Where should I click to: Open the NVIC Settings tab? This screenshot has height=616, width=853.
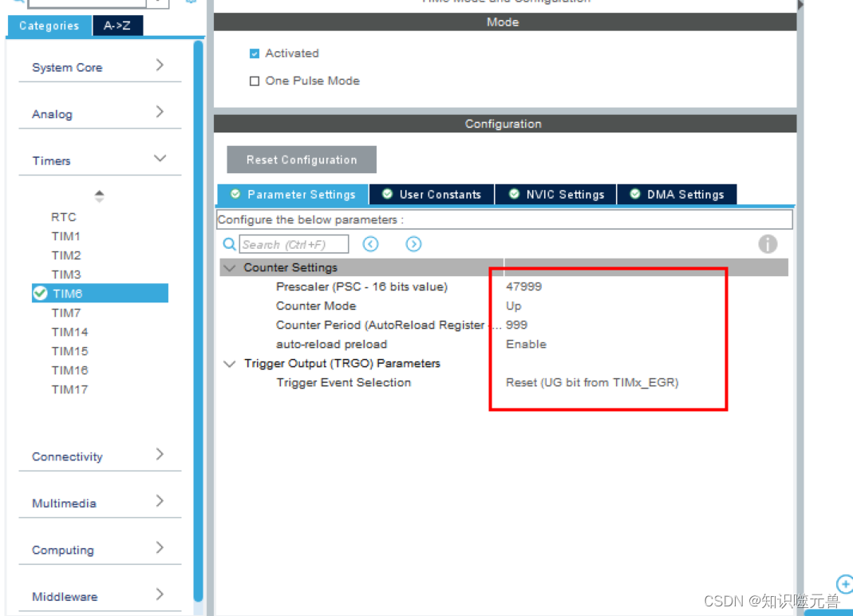point(556,194)
